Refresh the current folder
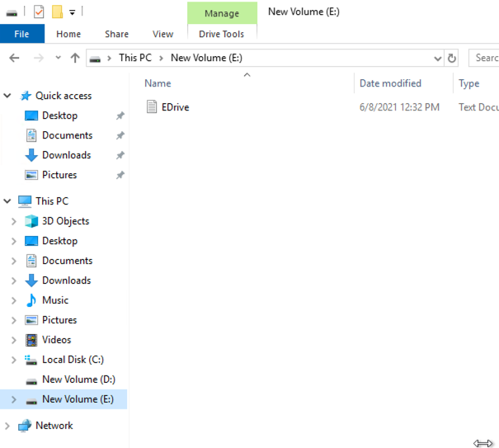Image resolution: width=499 pixels, height=448 pixels. point(452,59)
